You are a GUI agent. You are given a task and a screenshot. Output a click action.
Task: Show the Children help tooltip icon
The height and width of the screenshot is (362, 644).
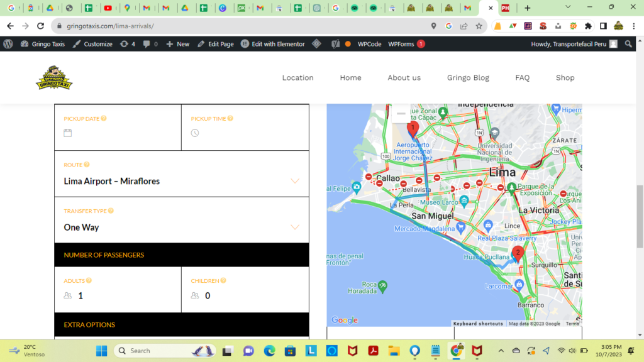coord(223,281)
